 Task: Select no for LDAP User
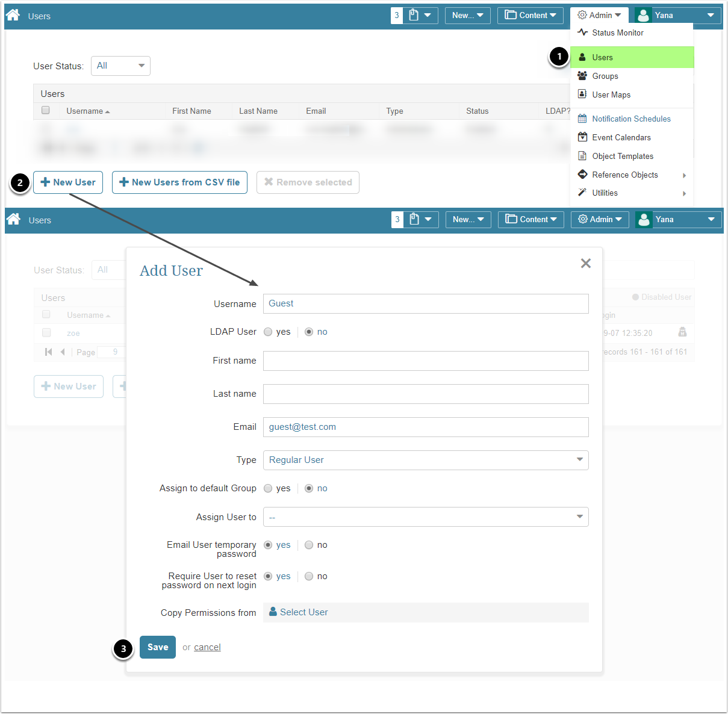pos(309,332)
